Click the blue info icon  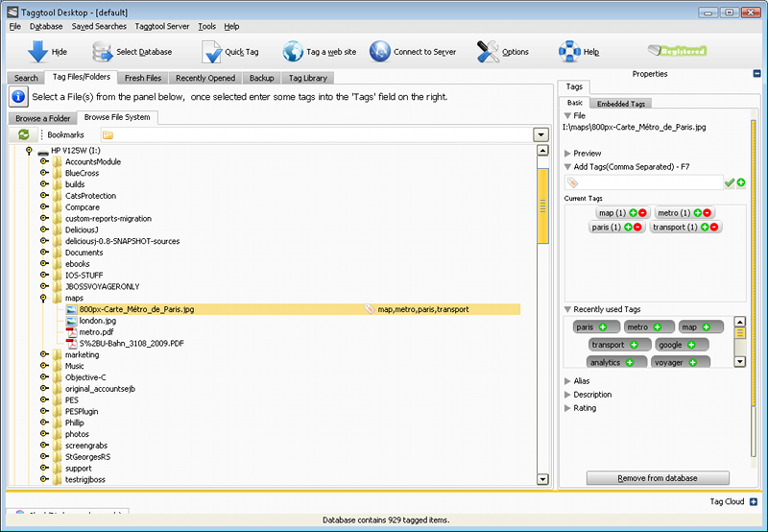coord(18,96)
